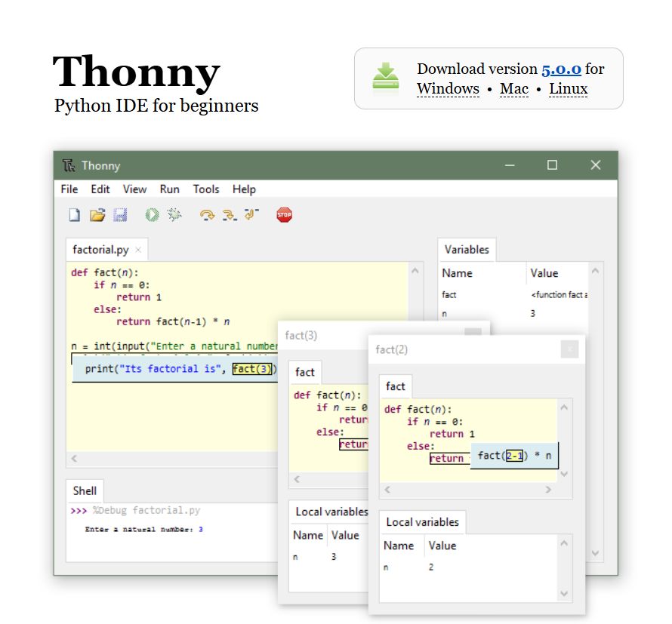Click the Thonny logo in the title bar
Screen dimensions: 672x624
[69, 165]
